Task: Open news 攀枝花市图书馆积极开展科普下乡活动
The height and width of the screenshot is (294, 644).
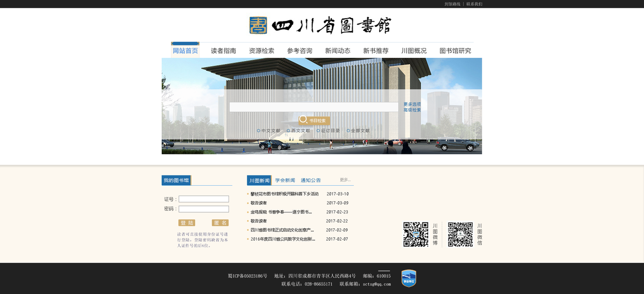Action: [284, 194]
